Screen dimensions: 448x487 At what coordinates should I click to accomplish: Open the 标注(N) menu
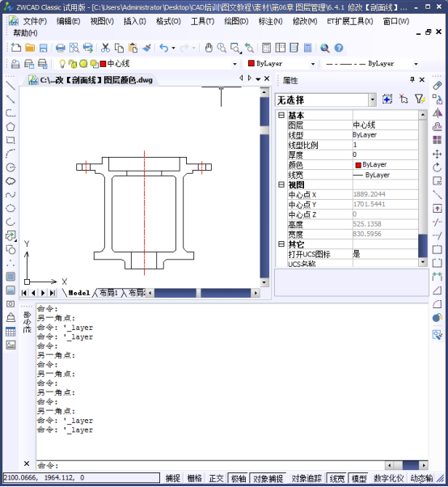coord(270,21)
